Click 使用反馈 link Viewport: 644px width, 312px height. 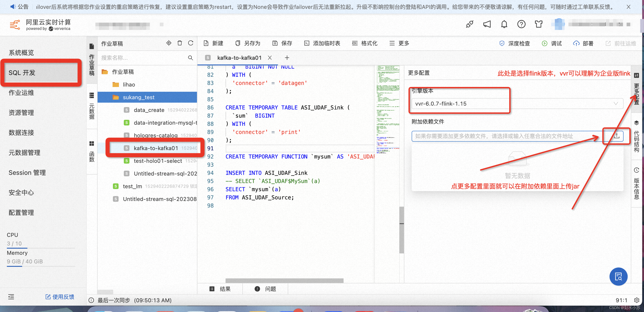tap(60, 297)
